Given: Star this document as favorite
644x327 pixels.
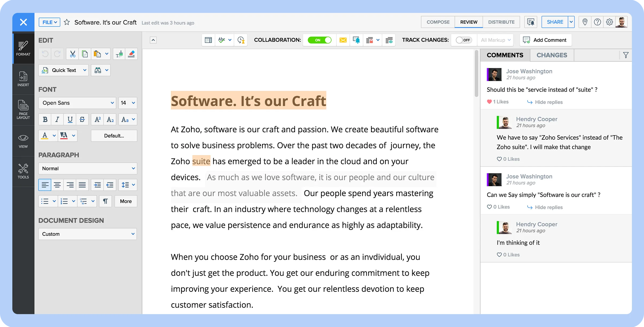Looking at the screenshot, I should (x=67, y=22).
